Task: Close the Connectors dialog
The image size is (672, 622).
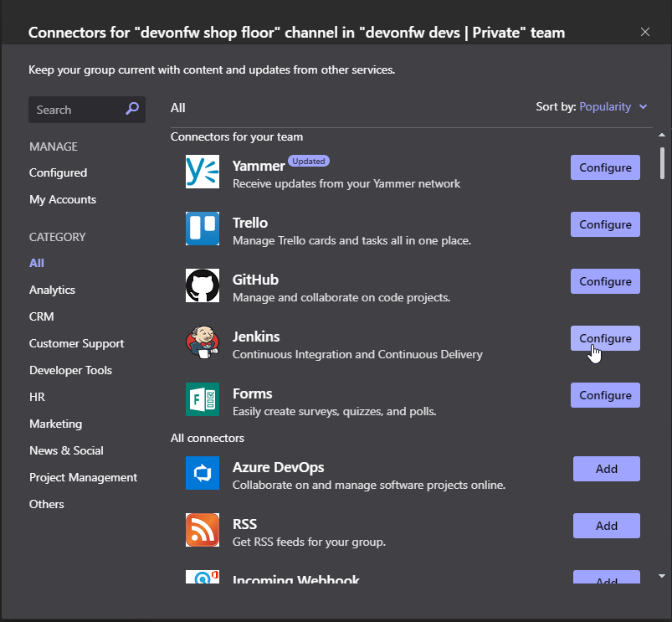Action: click(x=644, y=32)
